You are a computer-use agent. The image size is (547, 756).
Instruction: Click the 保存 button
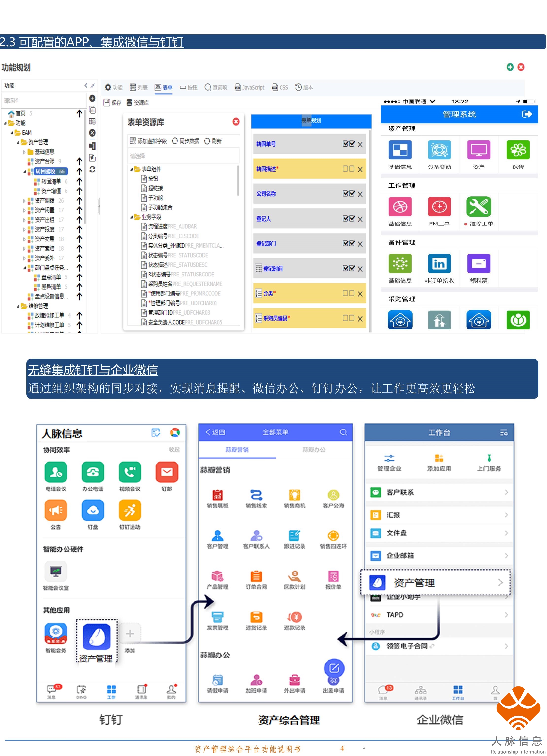112,103
